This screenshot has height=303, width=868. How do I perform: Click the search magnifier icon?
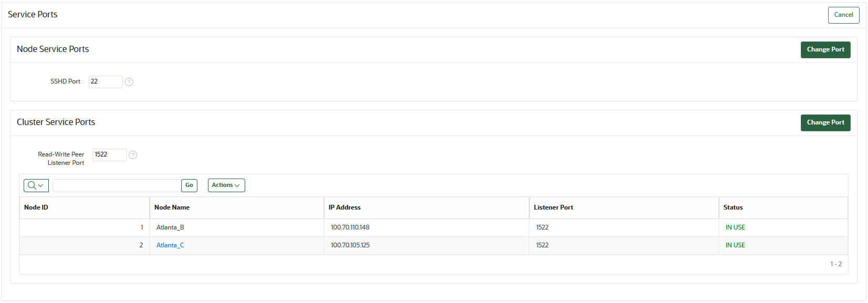(x=32, y=185)
